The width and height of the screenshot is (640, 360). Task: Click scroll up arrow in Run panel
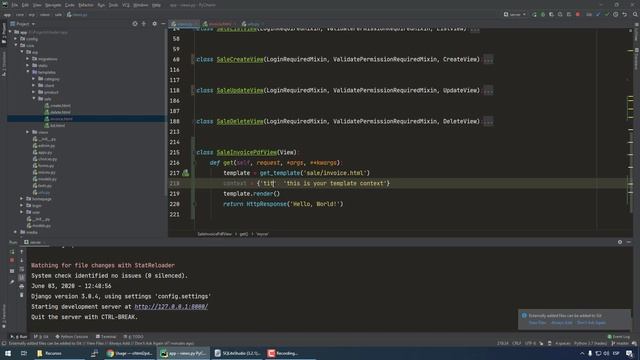point(22,252)
